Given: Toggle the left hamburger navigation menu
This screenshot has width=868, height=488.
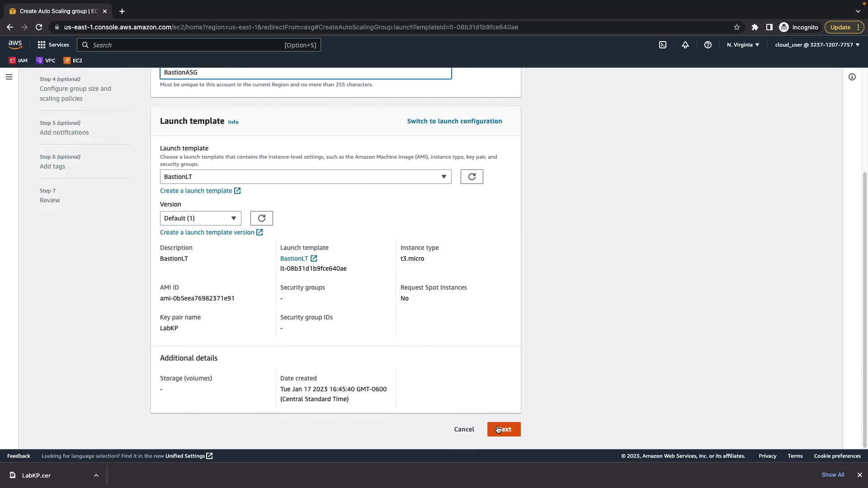Looking at the screenshot, I should coord(9,77).
